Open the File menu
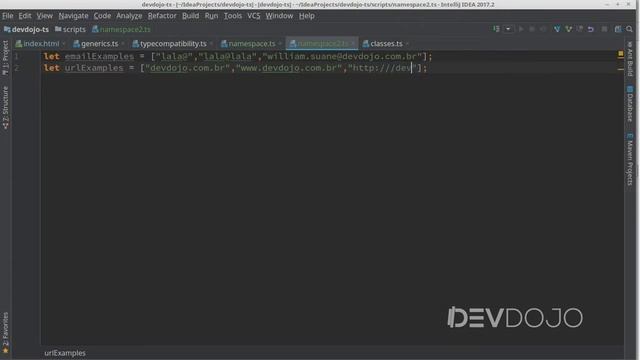The width and height of the screenshot is (640, 360). point(7,16)
